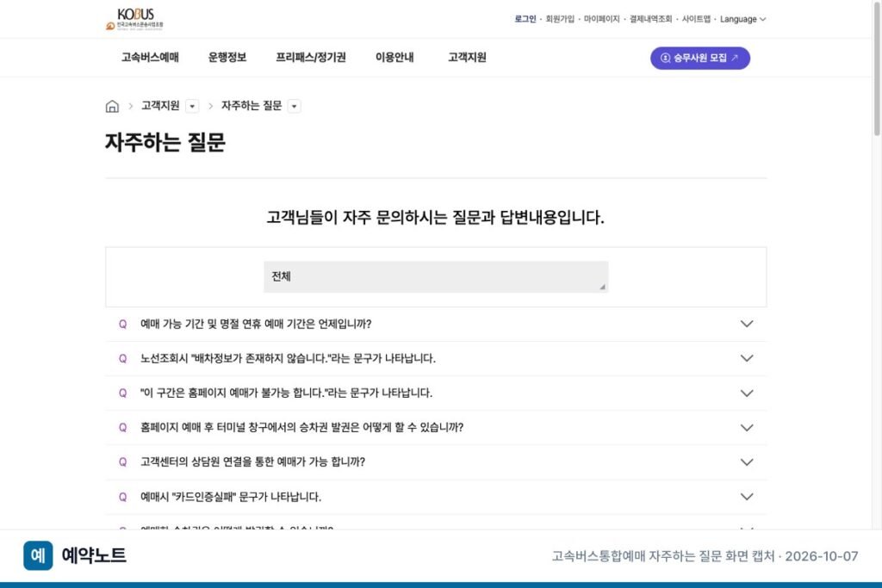The height and width of the screenshot is (588, 882).
Task: Open the 전체 category select box
Action: pos(436,276)
